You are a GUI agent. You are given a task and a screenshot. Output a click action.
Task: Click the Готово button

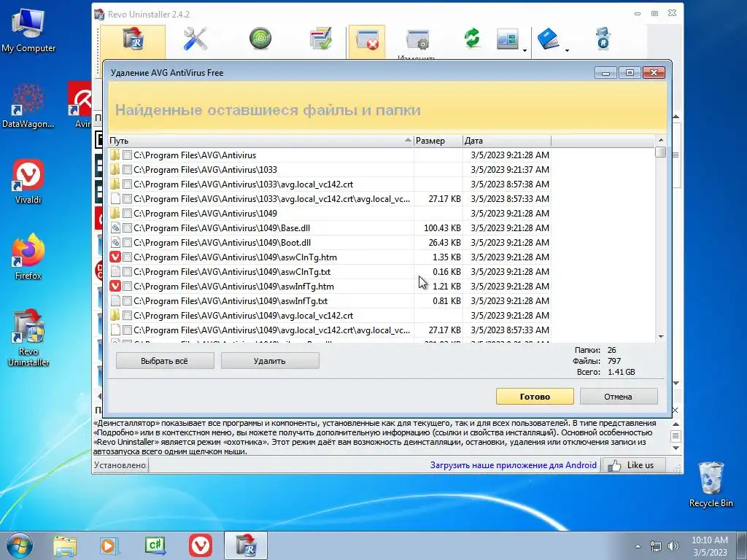click(535, 397)
